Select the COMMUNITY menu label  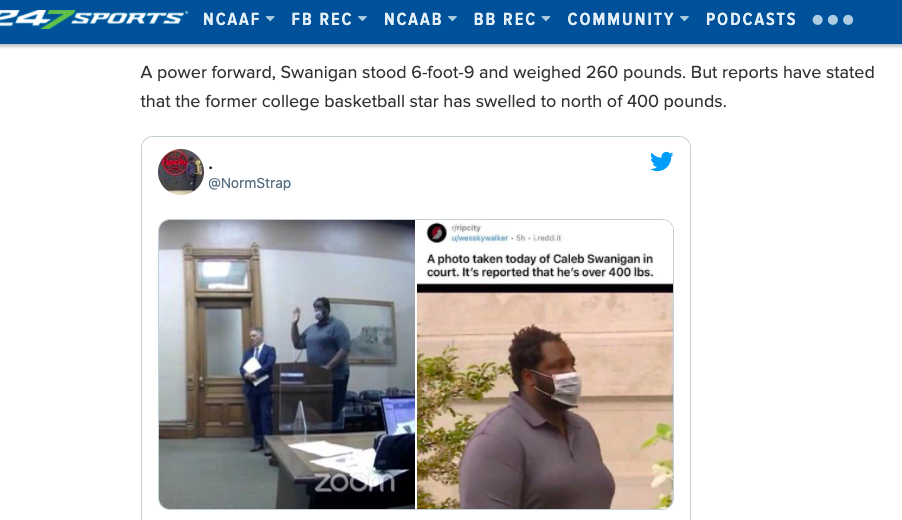coord(621,20)
